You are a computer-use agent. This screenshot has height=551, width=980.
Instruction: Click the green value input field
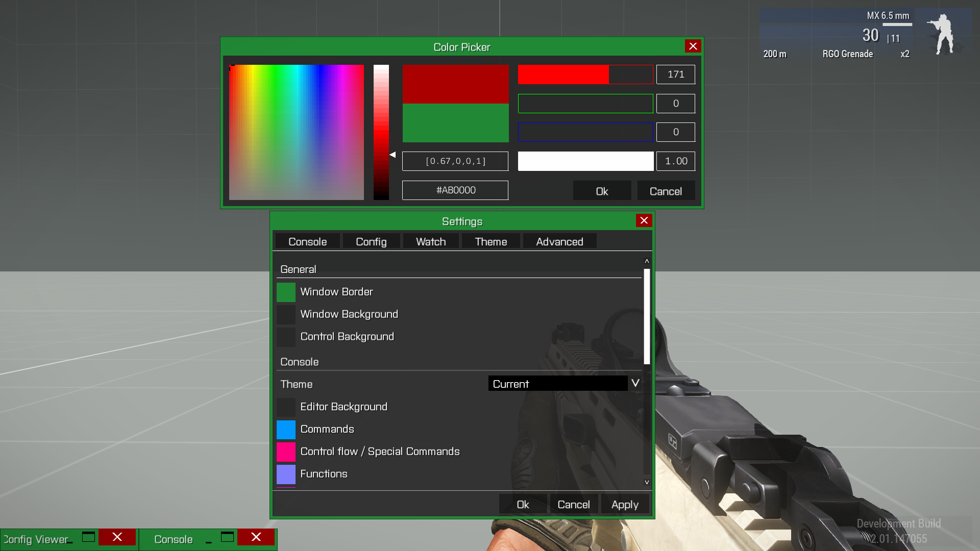(676, 104)
